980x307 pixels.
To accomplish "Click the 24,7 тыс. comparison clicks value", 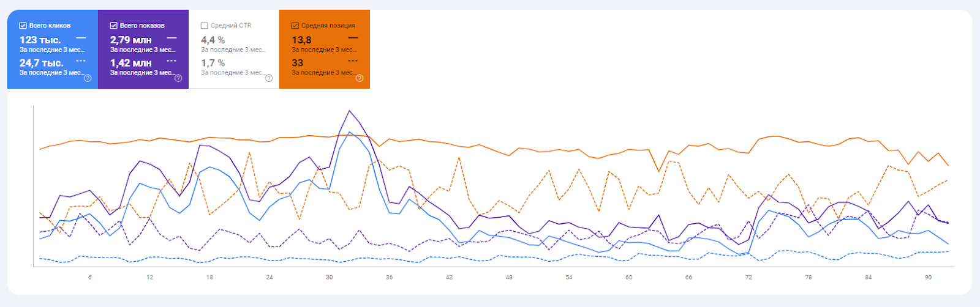I will pyautogui.click(x=41, y=63).
